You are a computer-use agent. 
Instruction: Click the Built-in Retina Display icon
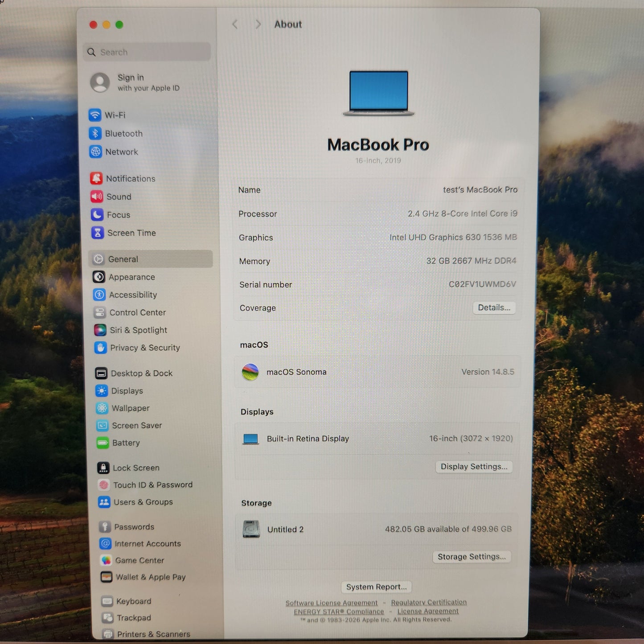(x=250, y=439)
